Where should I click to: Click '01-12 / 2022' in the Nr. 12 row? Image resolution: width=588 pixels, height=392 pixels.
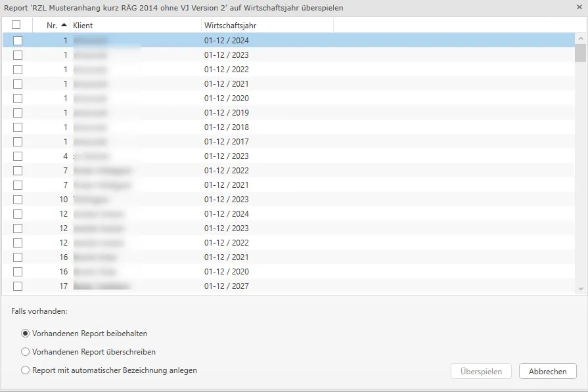pyautogui.click(x=227, y=243)
